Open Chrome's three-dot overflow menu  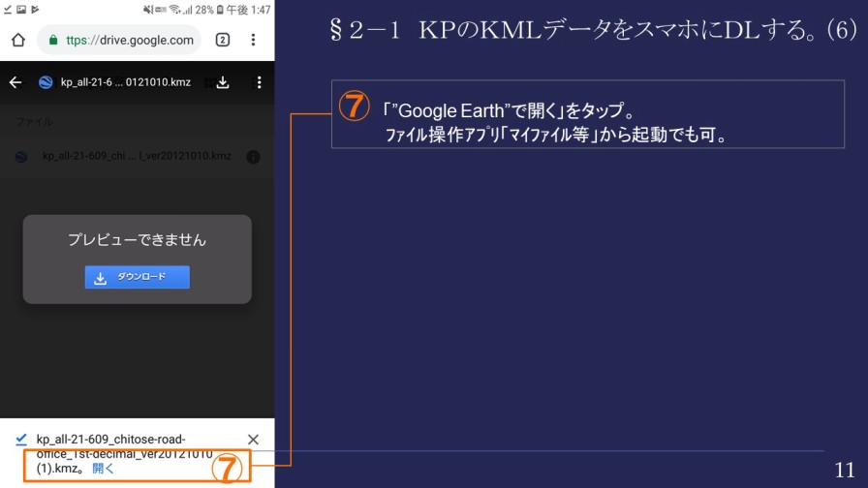254,41
